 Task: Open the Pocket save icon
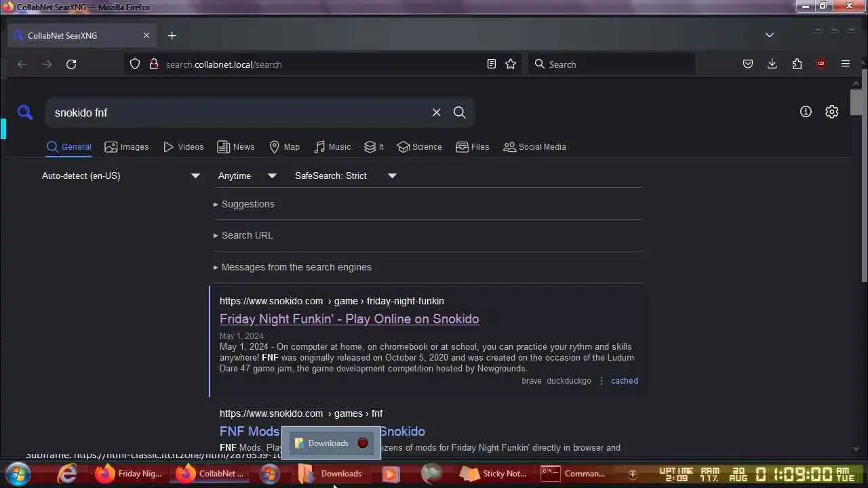[748, 64]
